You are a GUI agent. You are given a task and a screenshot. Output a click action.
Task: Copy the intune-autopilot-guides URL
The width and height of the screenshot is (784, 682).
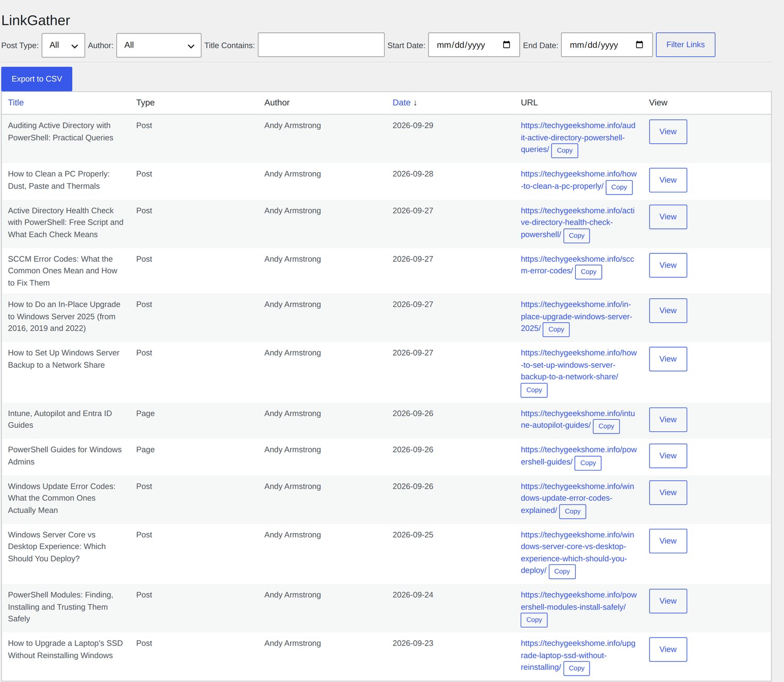tap(606, 426)
